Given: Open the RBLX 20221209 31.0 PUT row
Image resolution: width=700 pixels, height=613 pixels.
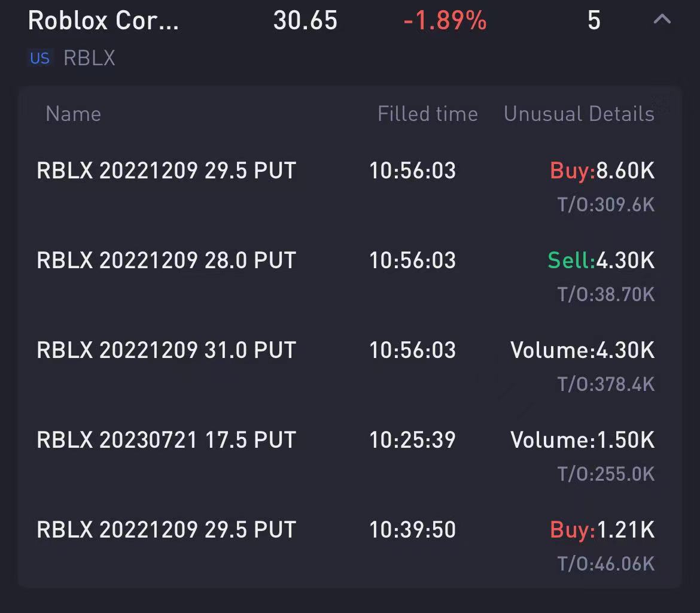Looking at the screenshot, I should pyautogui.click(x=166, y=351).
